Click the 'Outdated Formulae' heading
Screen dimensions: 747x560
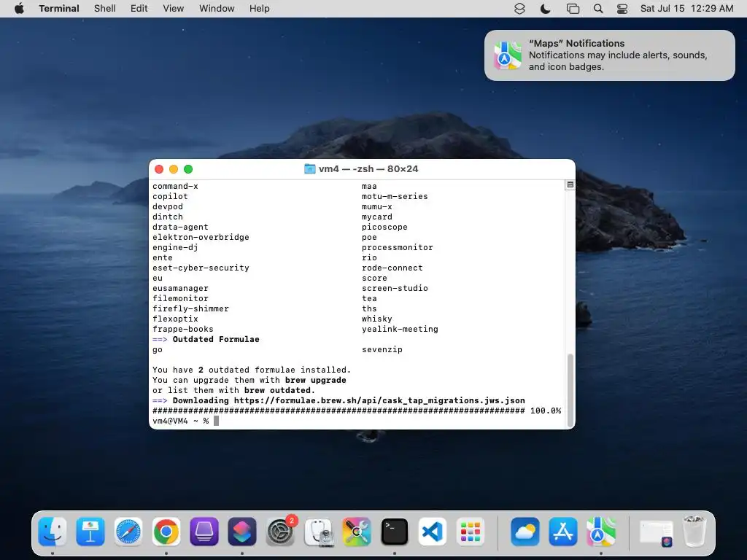point(216,340)
